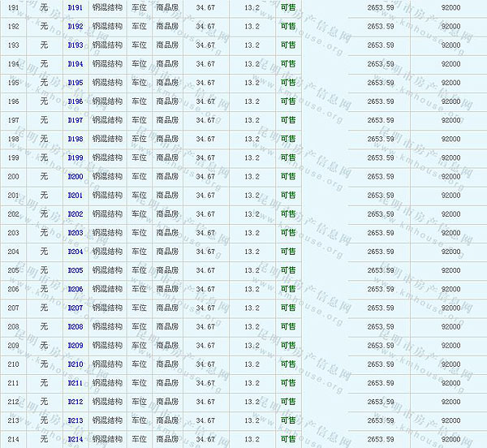Image resolution: width=487 pixels, height=448 pixels.
Task: Click the 可售 status in row 207
Action: [x=287, y=308]
